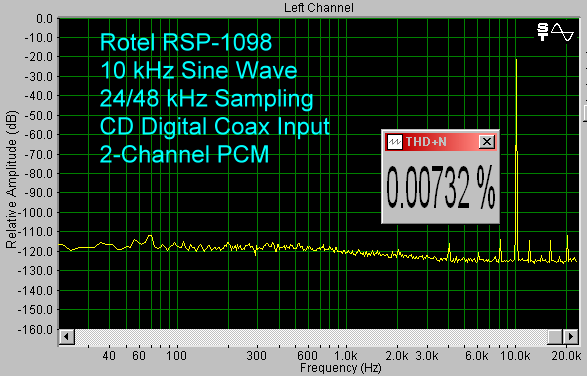Click the 'Frequency (Hz)' axis label
The image size is (587, 376).
coord(340,368)
